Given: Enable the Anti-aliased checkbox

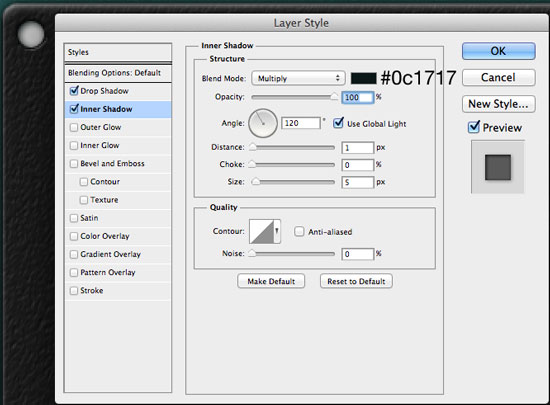Looking at the screenshot, I should (x=299, y=231).
